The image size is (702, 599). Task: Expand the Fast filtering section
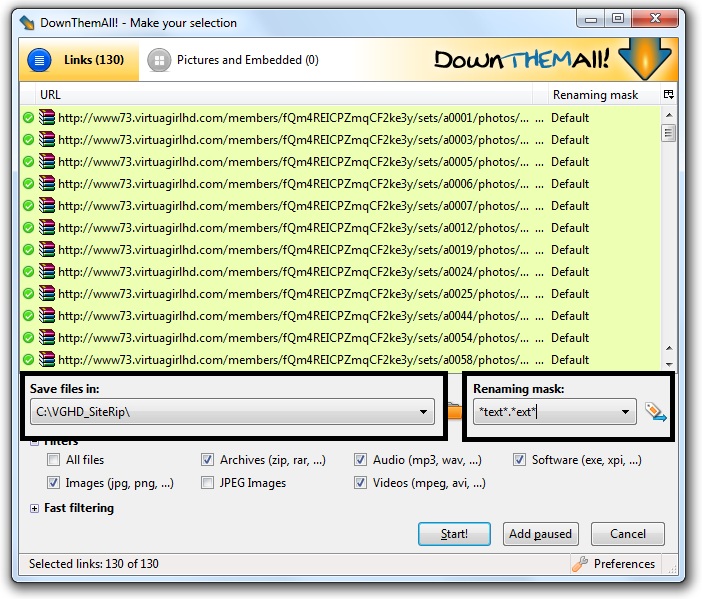(x=35, y=508)
